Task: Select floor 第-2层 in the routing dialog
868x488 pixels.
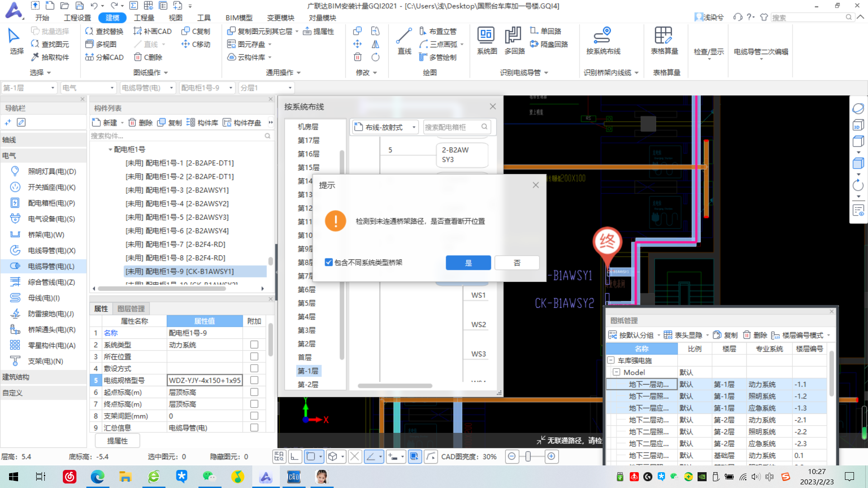Action: pyautogui.click(x=308, y=385)
